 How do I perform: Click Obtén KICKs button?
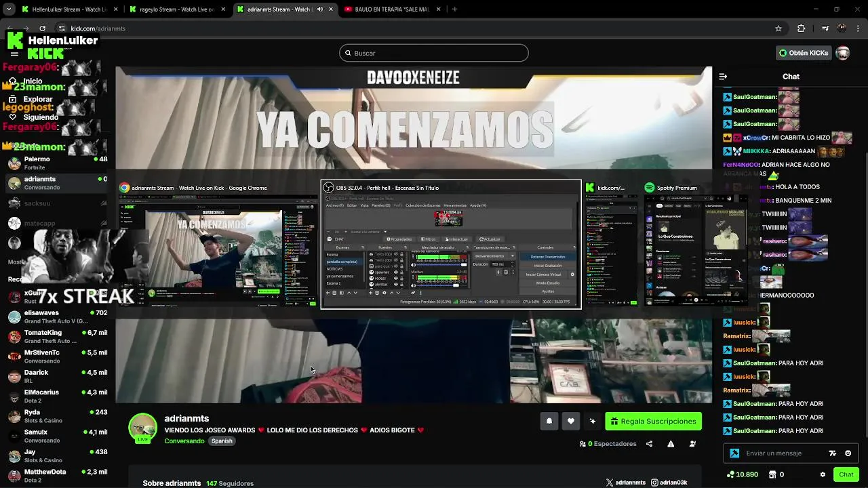pos(803,53)
